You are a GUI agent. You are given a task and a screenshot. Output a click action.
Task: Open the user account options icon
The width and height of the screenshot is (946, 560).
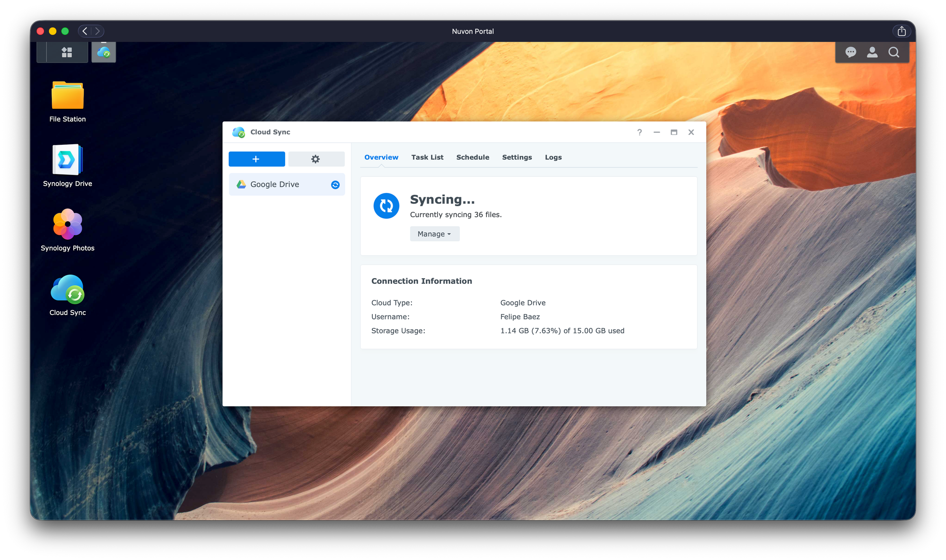872,52
